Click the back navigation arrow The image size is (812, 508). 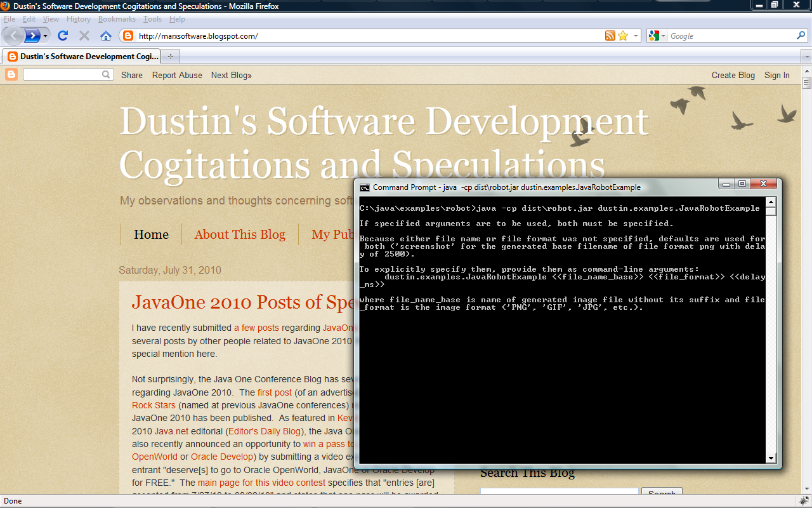[13, 36]
